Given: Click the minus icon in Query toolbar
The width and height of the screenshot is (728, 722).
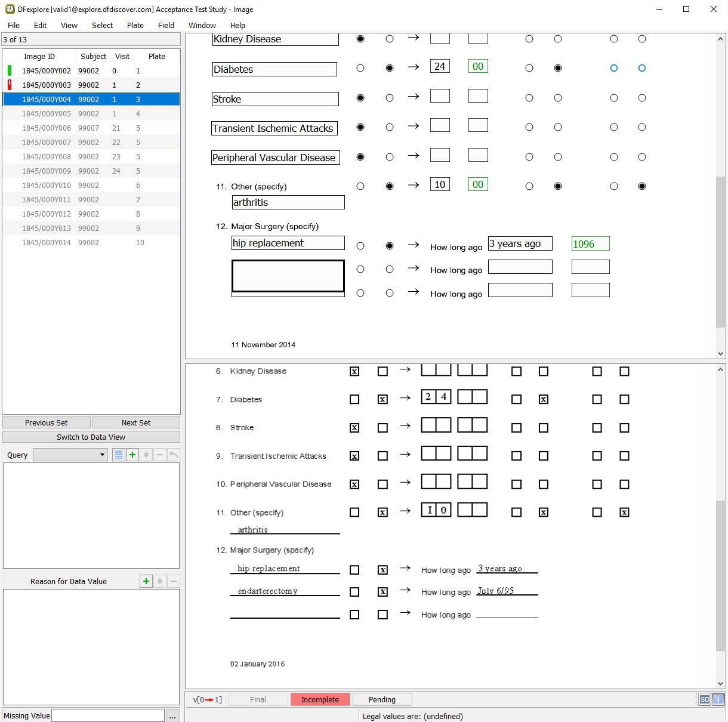Looking at the screenshot, I should (x=160, y=455).
